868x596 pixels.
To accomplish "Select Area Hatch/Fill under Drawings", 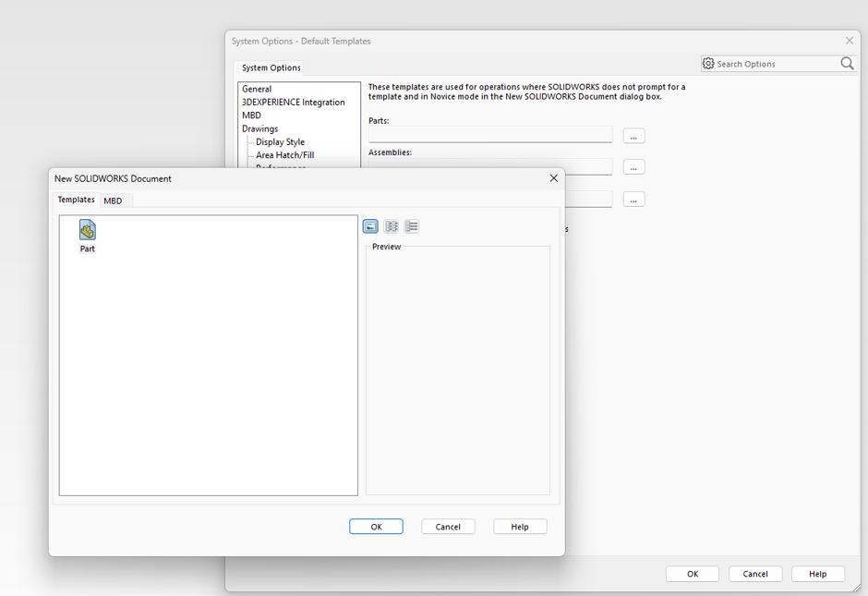I will (x=284, y=155).
